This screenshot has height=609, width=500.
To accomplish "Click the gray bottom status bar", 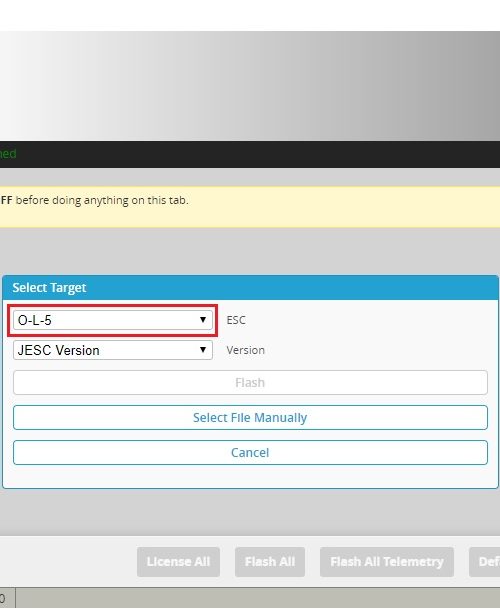I will (258, 598).
